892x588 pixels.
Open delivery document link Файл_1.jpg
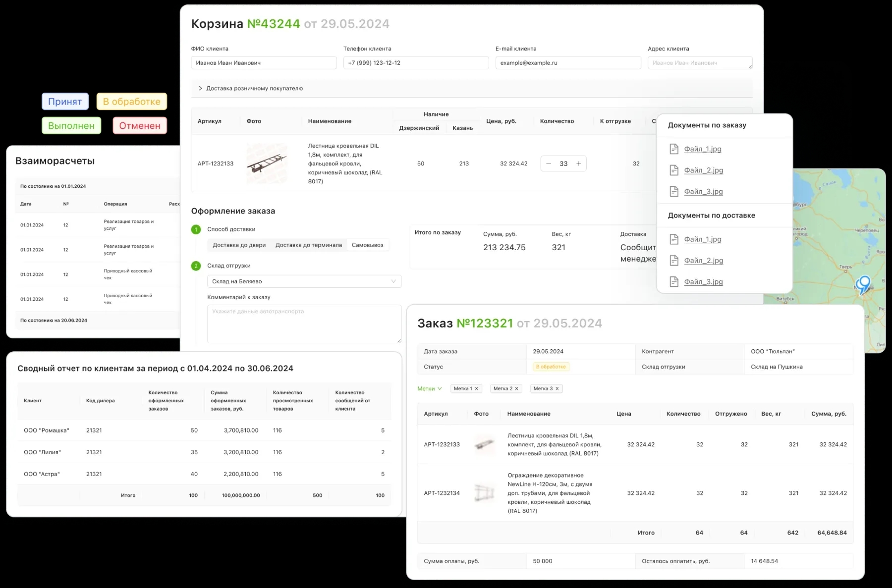click(703, 239)
